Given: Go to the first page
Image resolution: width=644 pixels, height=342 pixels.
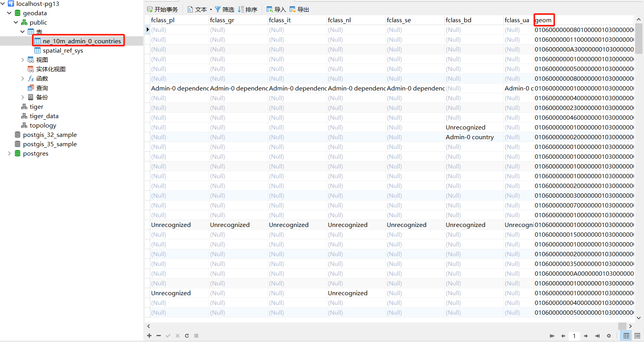Looking at the screenshot, I should click(x=552, y=336).
